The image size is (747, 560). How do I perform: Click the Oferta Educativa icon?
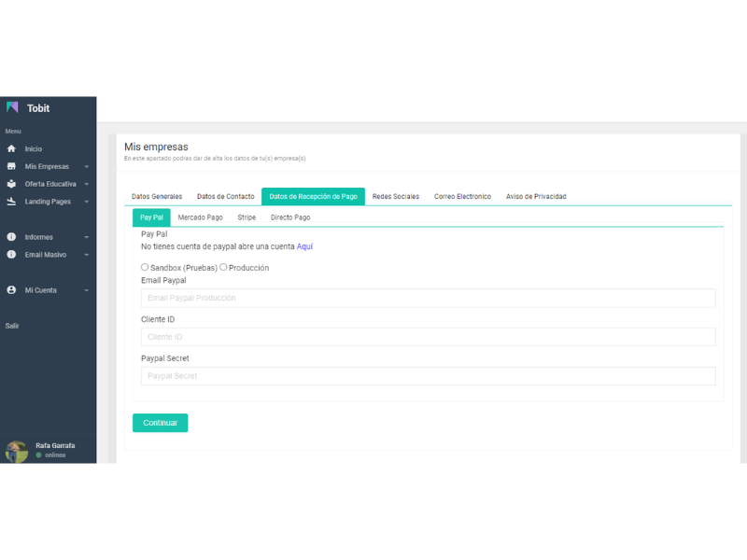[11, 184]
